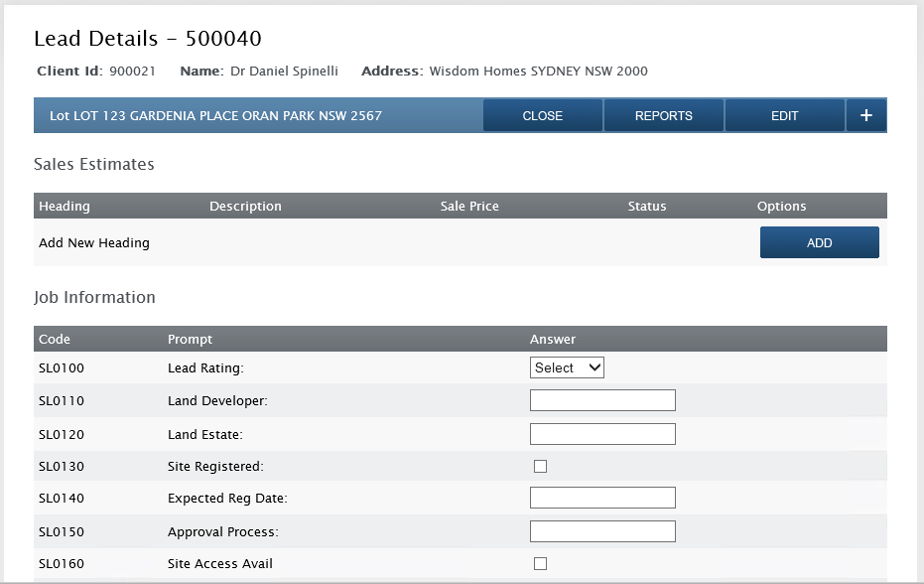Screen dimensions: 924x584
Task: Add a new sales estimate heading
Action: click(819, 242)
